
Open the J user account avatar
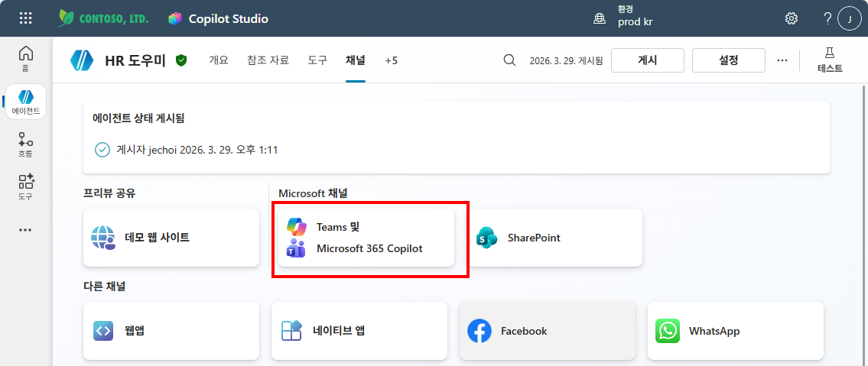[x=849, y=18]
